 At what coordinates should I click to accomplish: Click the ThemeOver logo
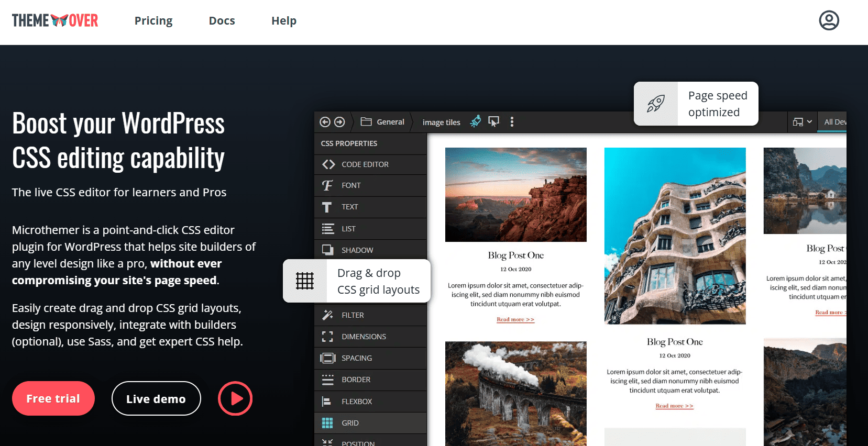click(55, 20)
